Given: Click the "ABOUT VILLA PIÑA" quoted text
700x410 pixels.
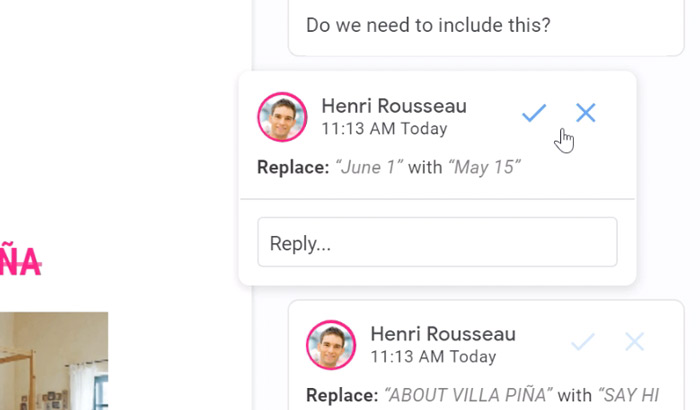Looking at the screenshot, I should pos(470,395).
